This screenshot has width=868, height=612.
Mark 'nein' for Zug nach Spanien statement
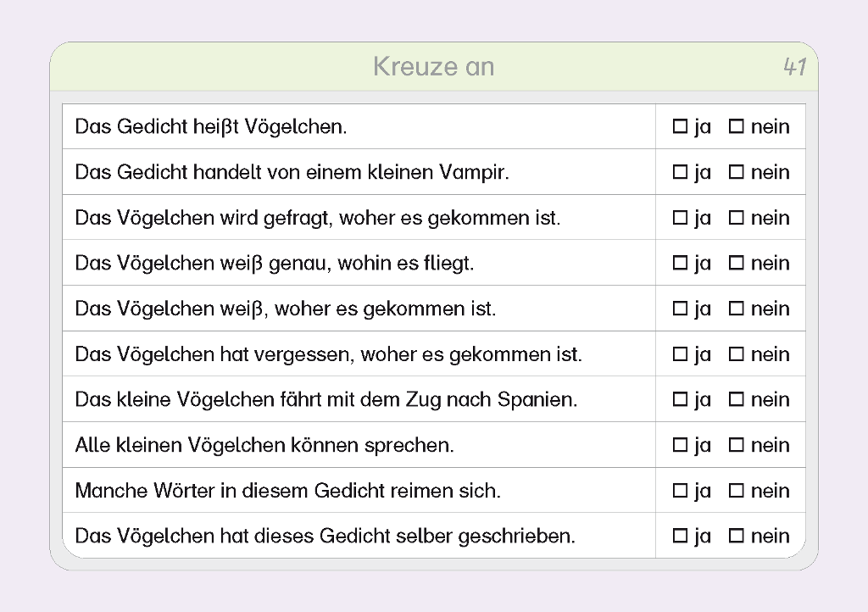[736, 400]
